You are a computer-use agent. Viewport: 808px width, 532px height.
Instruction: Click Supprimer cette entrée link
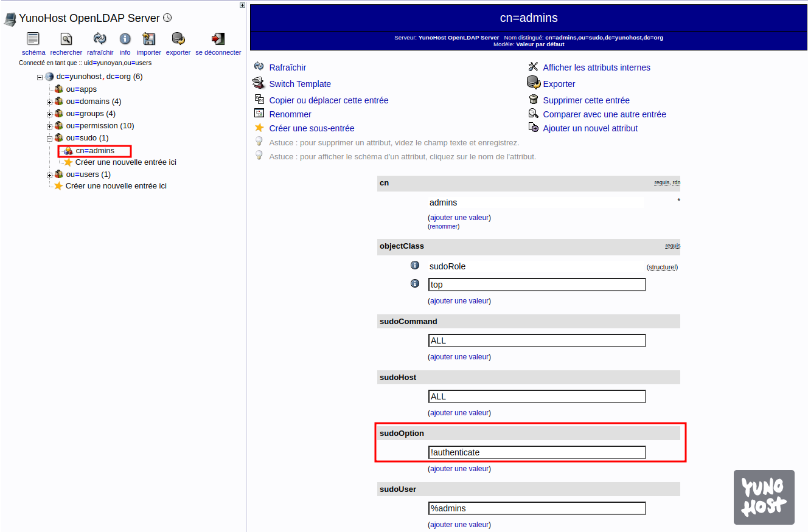(586, 100)
